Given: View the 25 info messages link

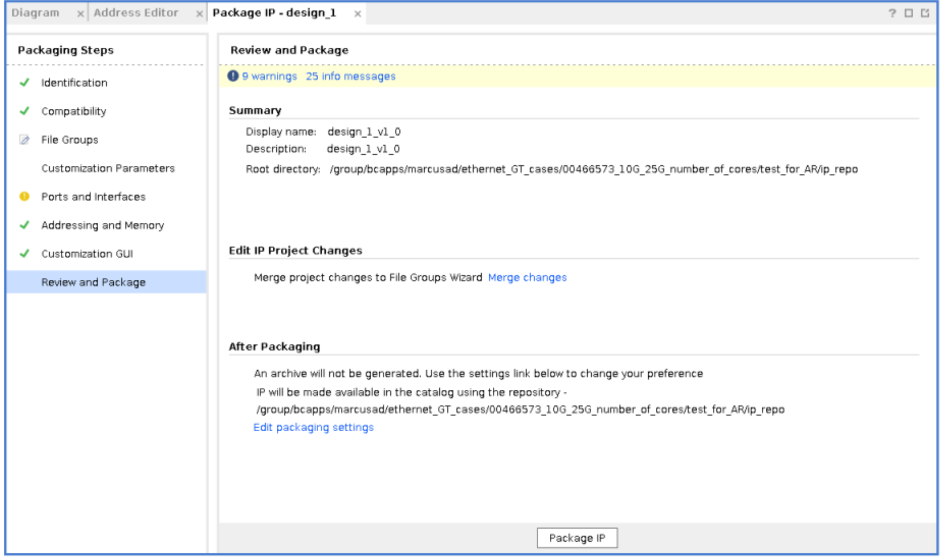Looking at the screenshot, I should pos(350,77).
